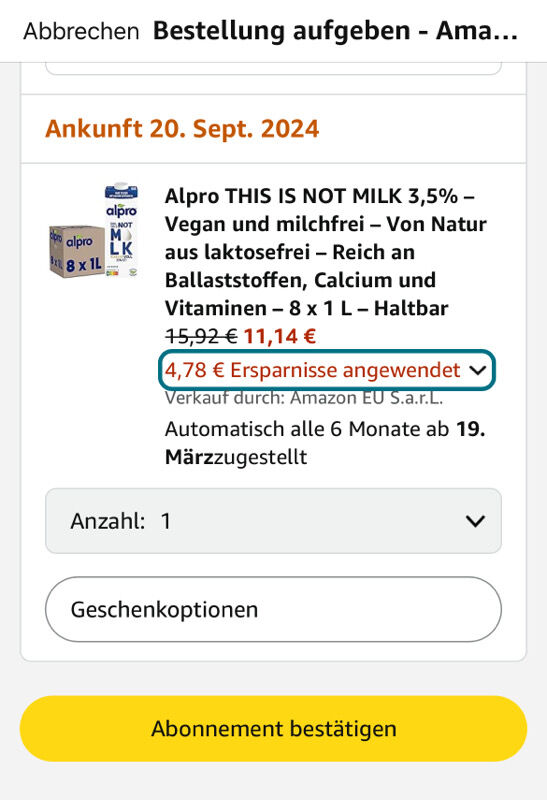Click the chevron in the Anzahl selector
This screenshot has width=547, height=800.
point(475,521)
